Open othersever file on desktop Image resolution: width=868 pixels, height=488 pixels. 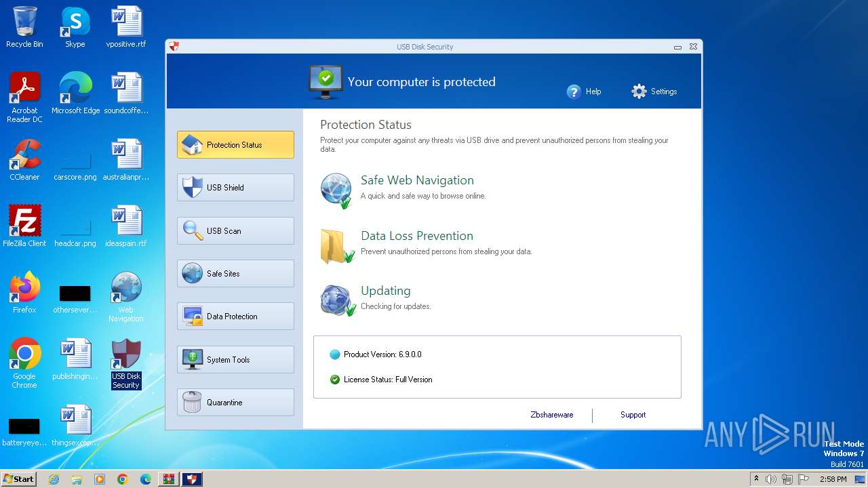pyautogui.click(x=75, y=298)
